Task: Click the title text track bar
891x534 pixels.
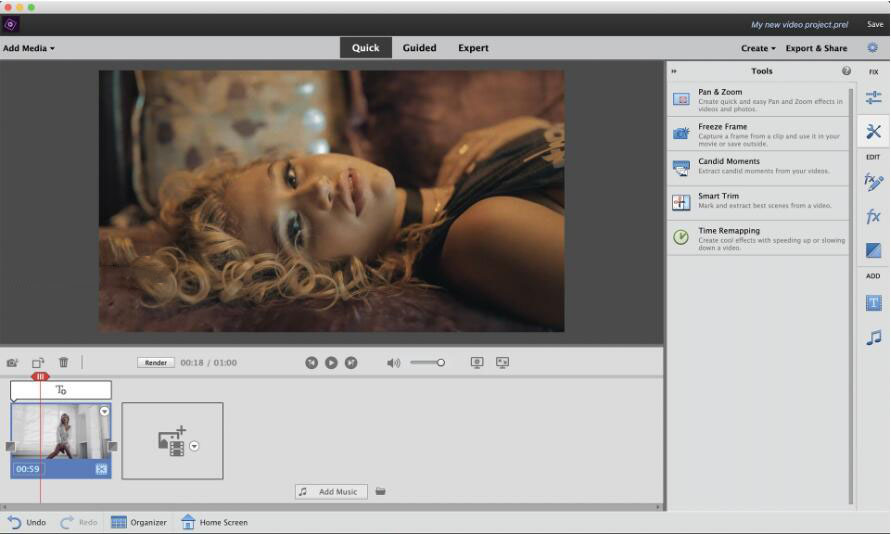Action: pyautogui.click(x=61, y=390)
